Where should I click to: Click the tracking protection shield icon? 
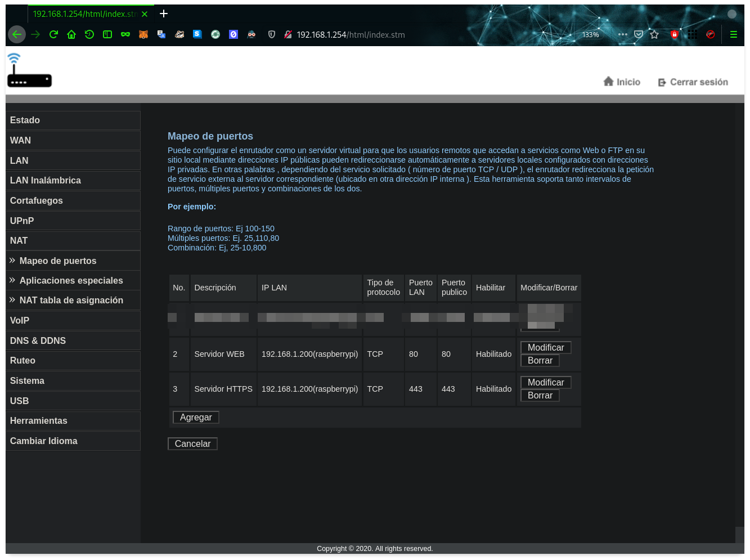pos(272,34)
